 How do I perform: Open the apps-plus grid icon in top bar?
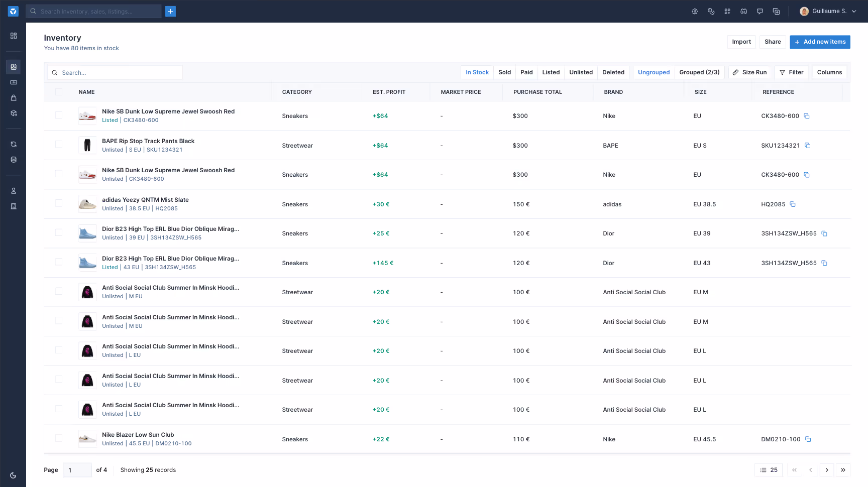point(727,11)
